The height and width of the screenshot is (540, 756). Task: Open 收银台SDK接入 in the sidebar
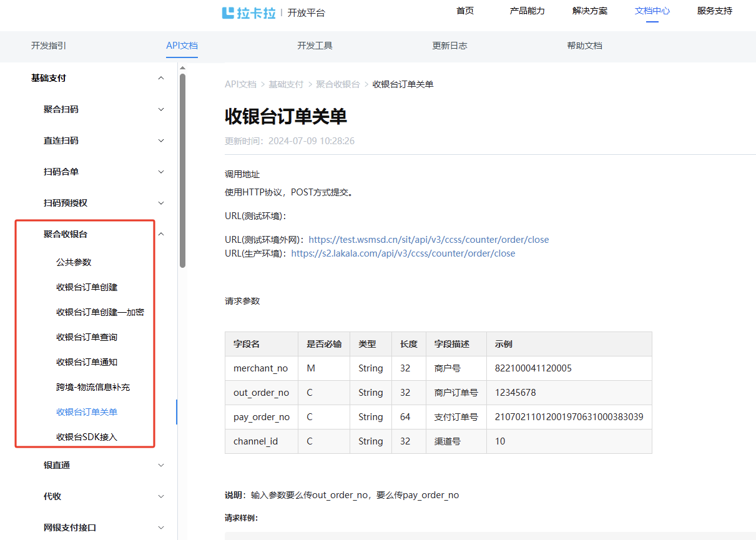coord(87,437)
